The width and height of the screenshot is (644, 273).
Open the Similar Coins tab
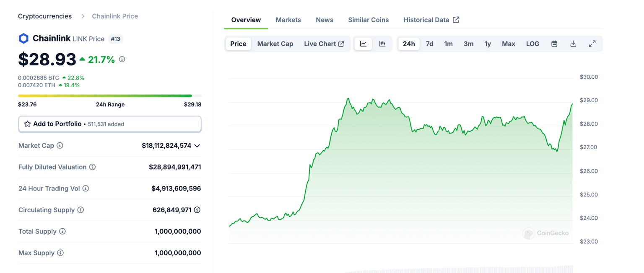coord(368,20)
